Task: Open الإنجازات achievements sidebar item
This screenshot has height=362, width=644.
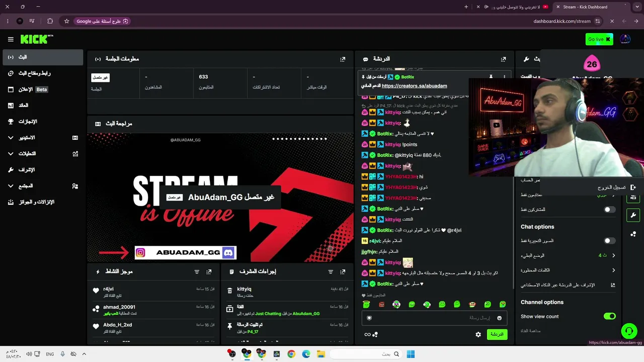Action: point(42,122)
